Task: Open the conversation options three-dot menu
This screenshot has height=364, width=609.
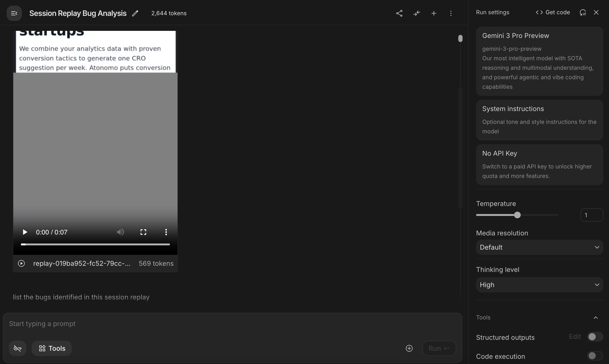Action: [451, 13]
